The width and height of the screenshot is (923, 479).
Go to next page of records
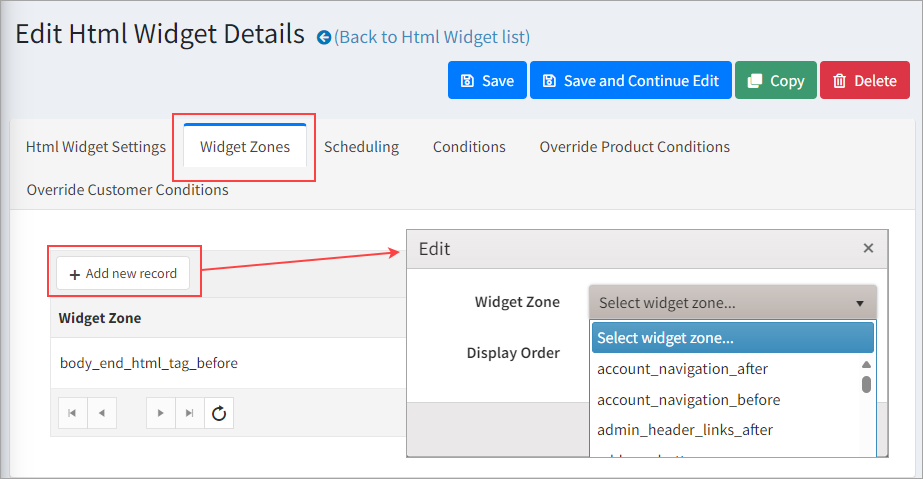(x=161, y=413)
